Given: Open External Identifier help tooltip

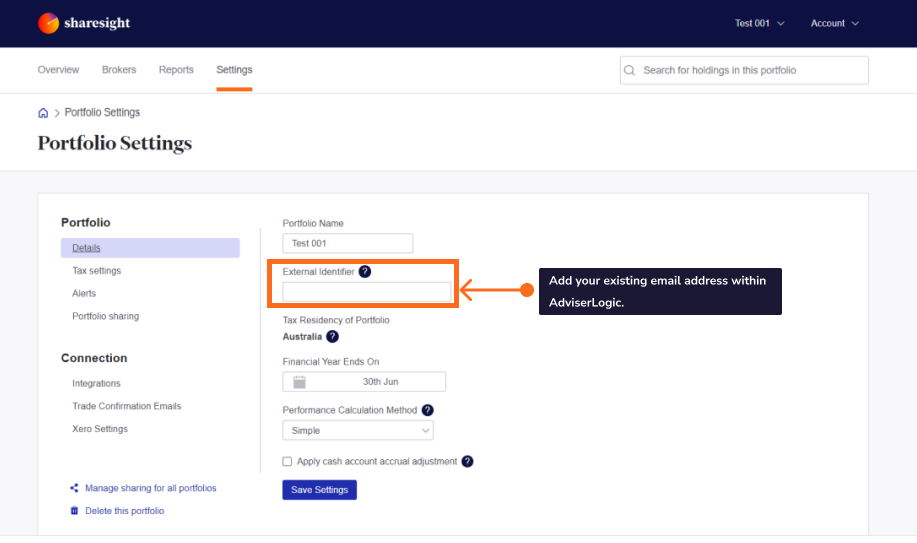Looking at the screenshot, I should [x=365, y=272].
